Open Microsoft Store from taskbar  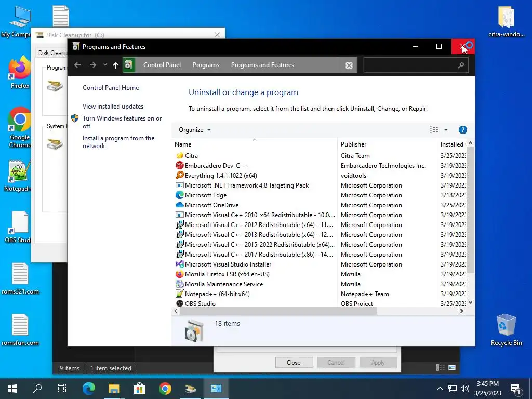point(139,389)
